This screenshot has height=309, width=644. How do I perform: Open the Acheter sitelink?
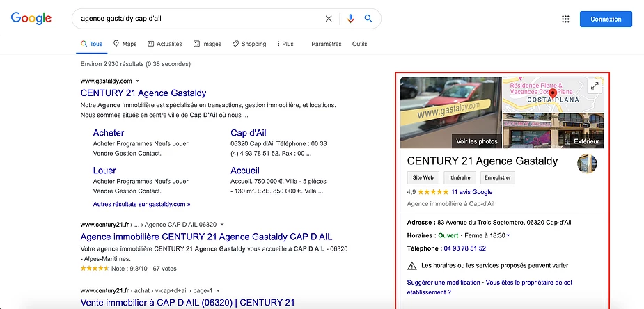pos(109,133)
